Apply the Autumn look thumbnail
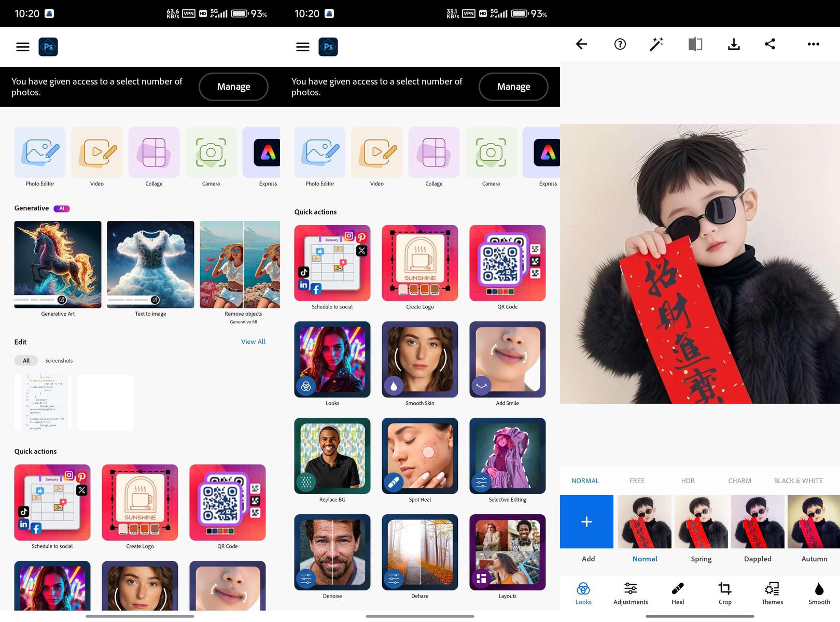The width and height of the screenshot is (840, 622). [x=814, y=521]
